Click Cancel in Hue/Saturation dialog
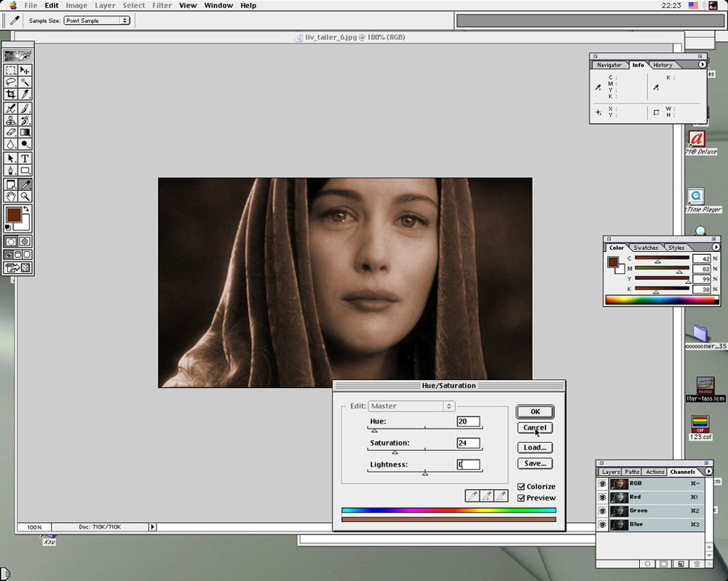This screenshot has width=728, height=581. (535, 427)
